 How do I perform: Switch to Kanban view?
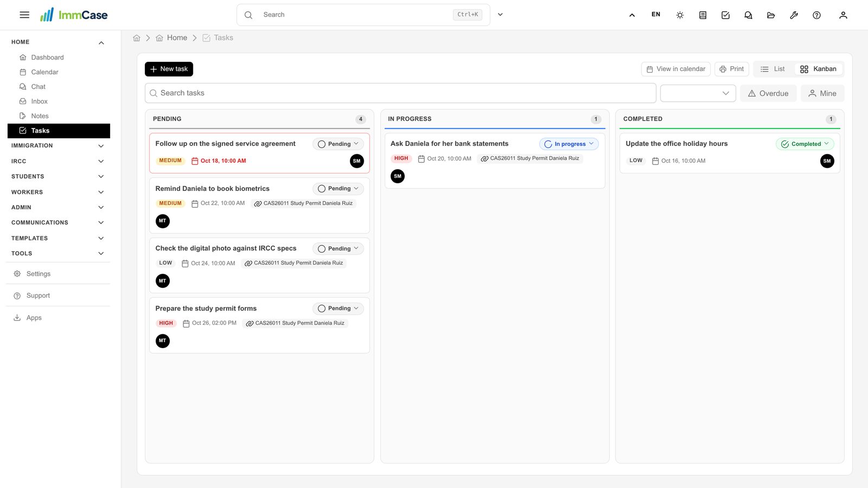(819, 69)
